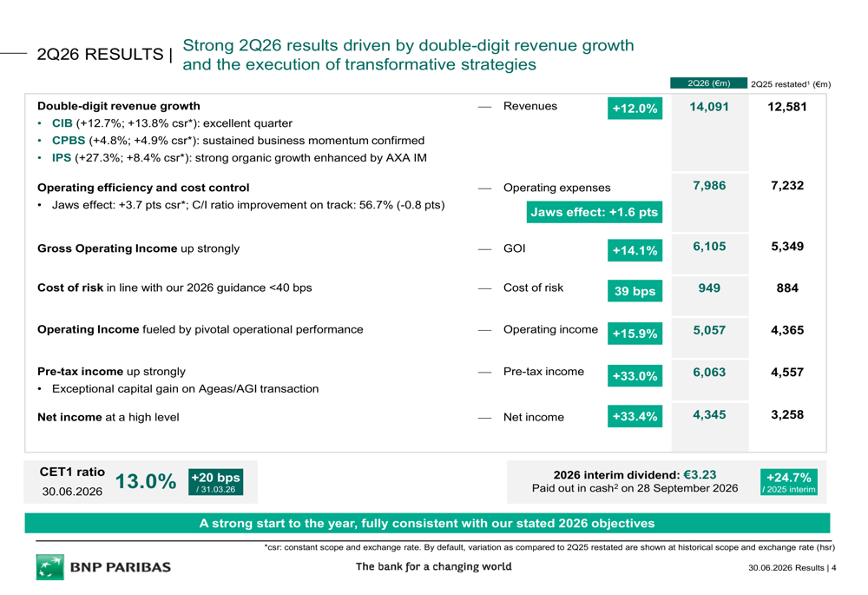Click the green strong start banner
868x595 pixels.
tap(427, 523)
